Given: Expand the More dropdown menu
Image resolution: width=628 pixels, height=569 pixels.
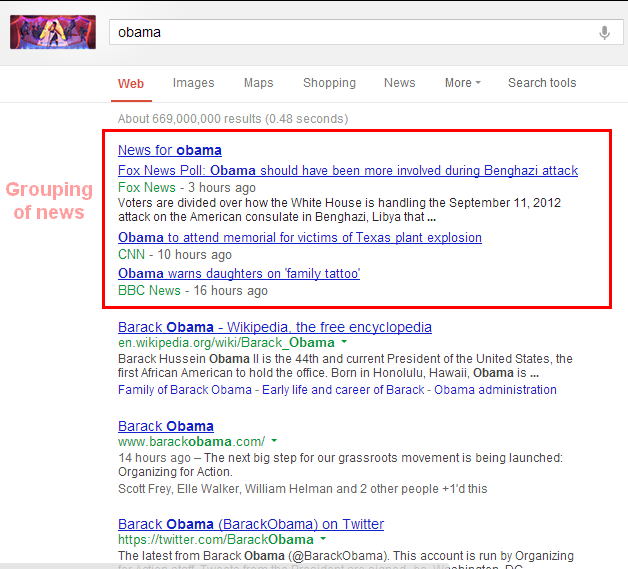Looking at the screenshot, I should [463, 83].
